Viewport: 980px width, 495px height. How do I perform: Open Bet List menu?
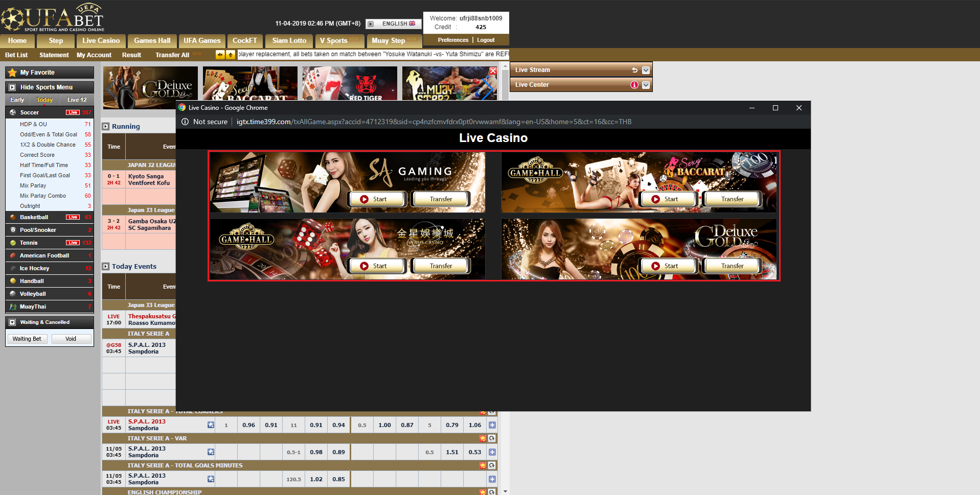point(16,55)
